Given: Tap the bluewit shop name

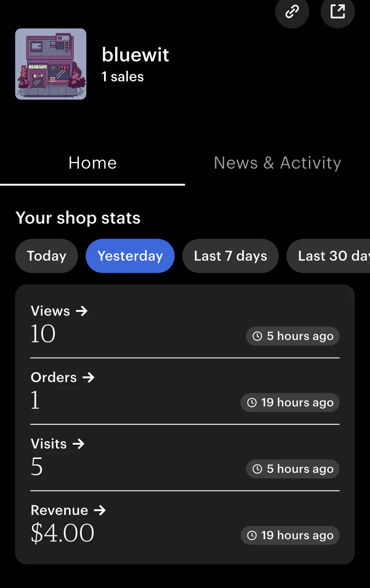Looking at the screenshot, I should pyautogui.click(x=135, y=54).
